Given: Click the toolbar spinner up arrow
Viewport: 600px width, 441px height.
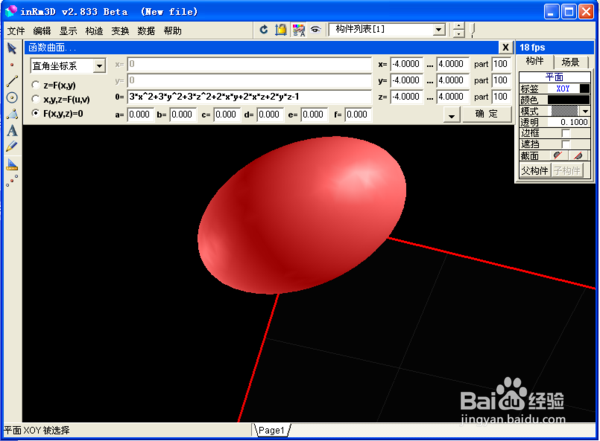Looking at the screenshot, I should [x=458, y=26].
